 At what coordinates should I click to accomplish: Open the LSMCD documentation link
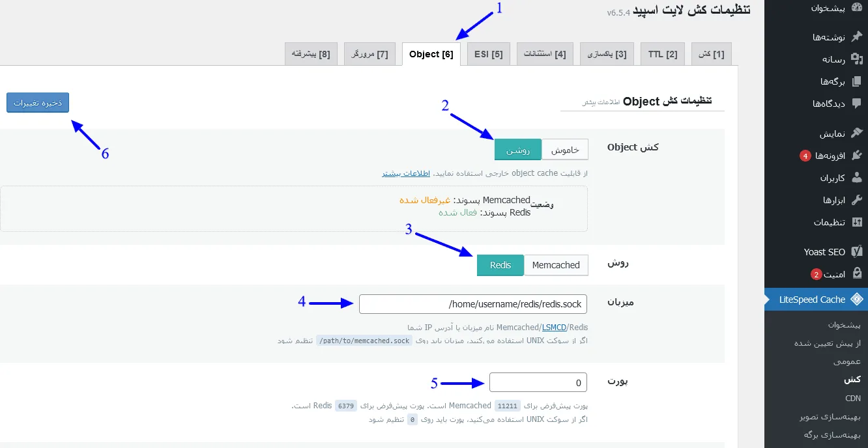click(x=555, y=328)
